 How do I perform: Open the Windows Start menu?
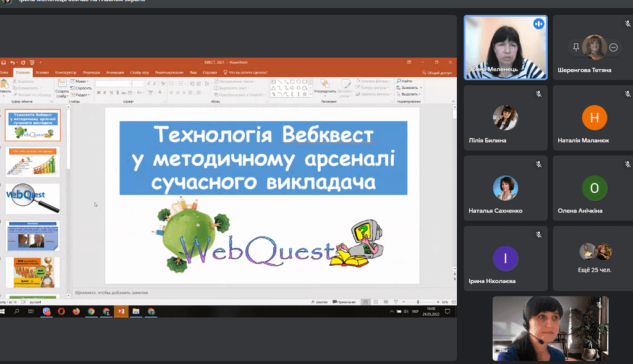click(x=2, y=311)
